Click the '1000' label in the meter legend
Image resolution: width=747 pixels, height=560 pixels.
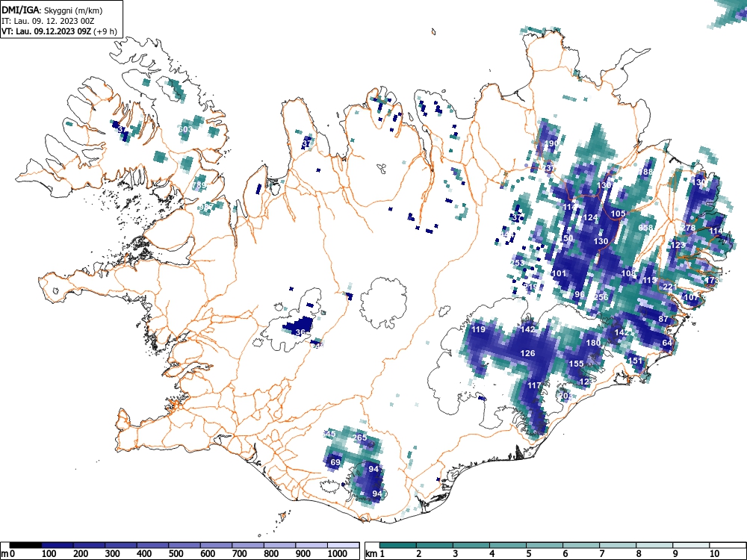[x=338, y=554]
